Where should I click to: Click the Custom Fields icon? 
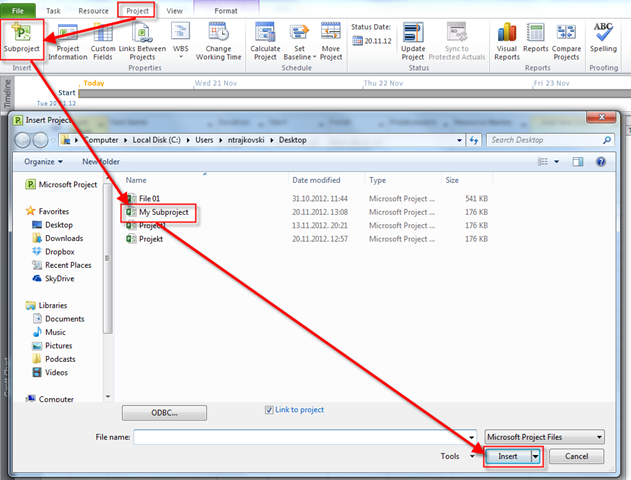pyautogui.click(x=103, y=34)
